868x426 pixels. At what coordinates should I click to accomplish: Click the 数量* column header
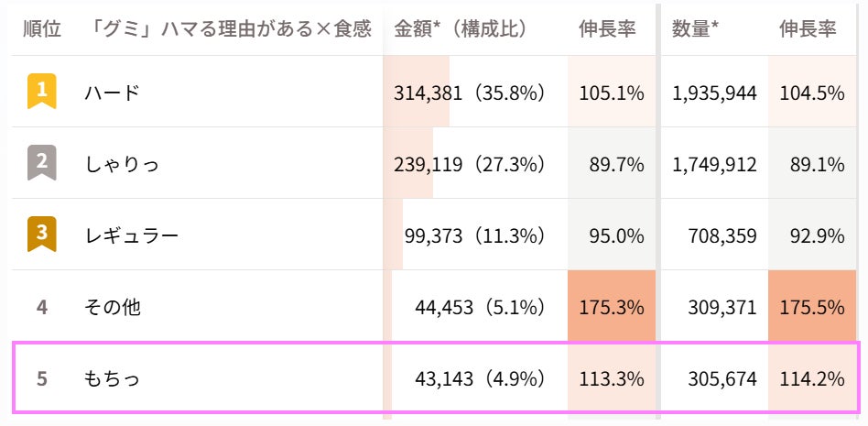[x=695, y=28]
